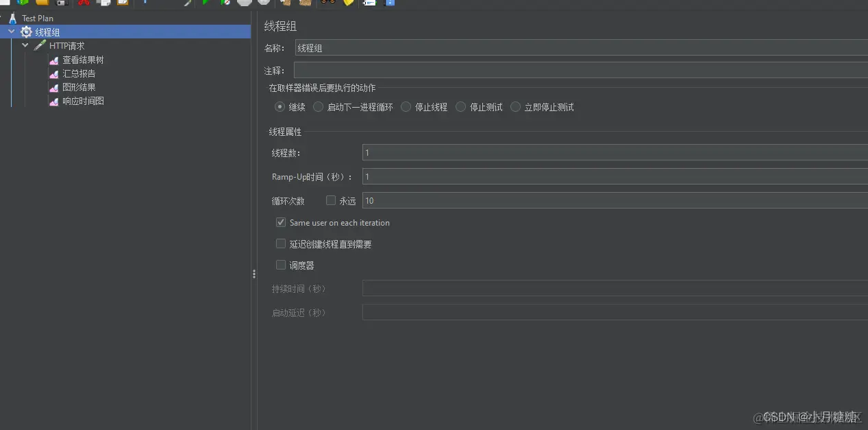Collapse the HTTP请求 tree node
Image resolution: width=868 pixels, height=430 pixels.
click(25, 45)
